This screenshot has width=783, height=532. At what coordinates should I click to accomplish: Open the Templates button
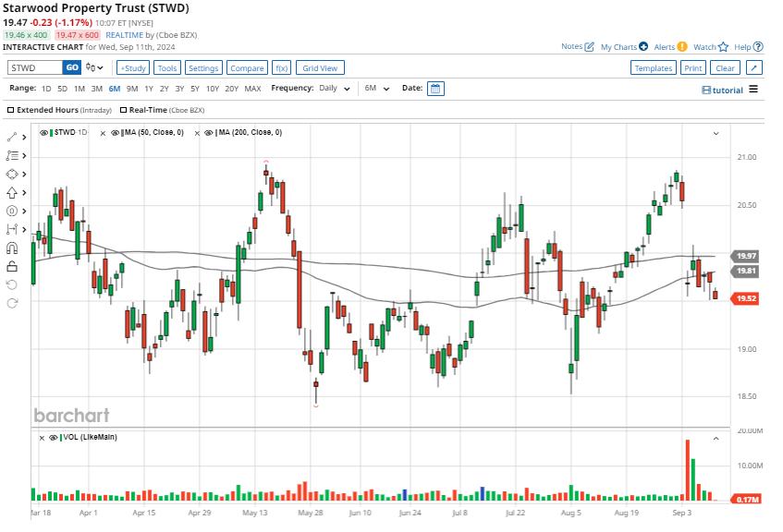[x=654, y=67]
